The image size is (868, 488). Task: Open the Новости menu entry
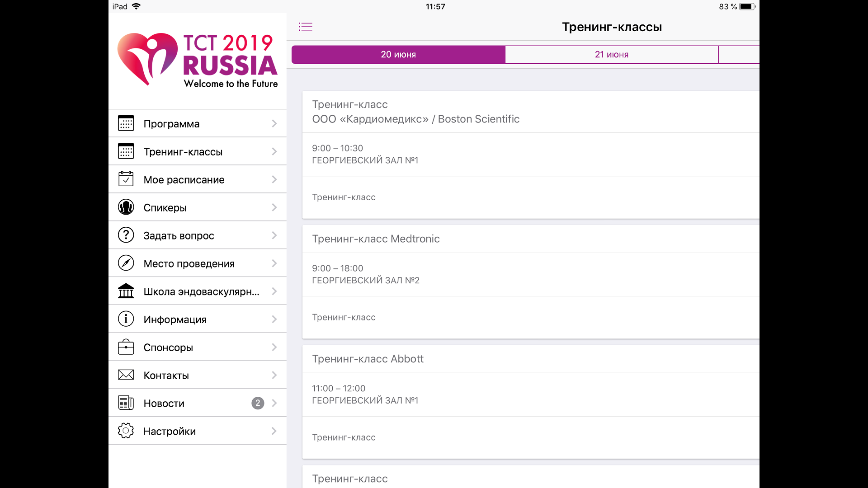tap(164, 404)
